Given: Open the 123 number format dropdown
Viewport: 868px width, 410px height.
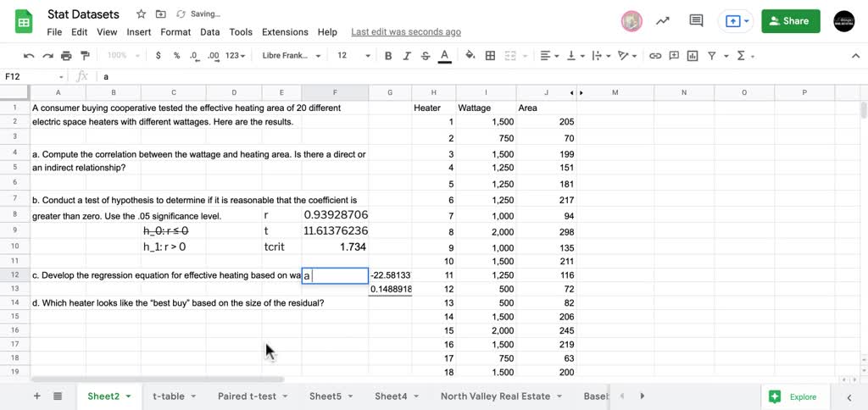Looking at the screenshot, I should click(237, 56).
